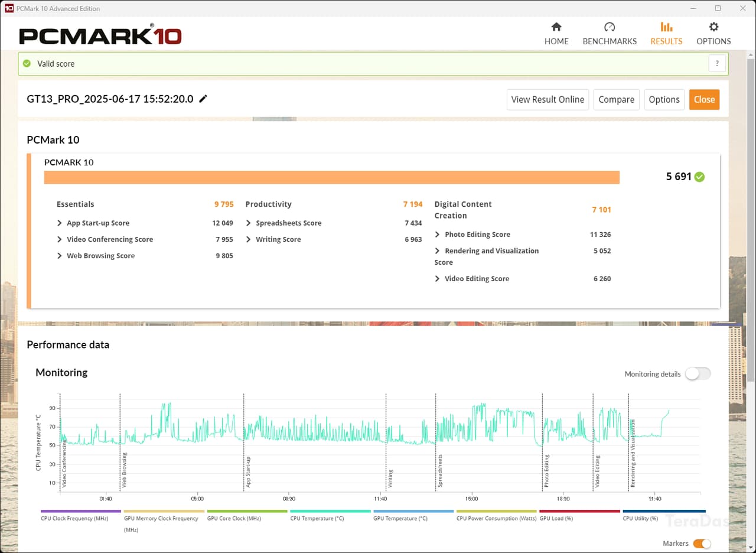The image size is (756, 553).
Task: Click the Performance data heading
Action: pyautogui.click(x=68, y=344)
